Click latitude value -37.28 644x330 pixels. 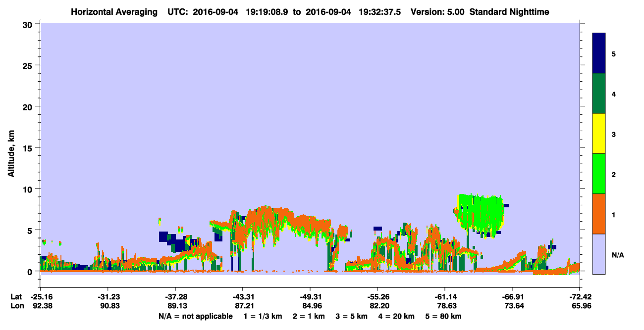point(175,297)
